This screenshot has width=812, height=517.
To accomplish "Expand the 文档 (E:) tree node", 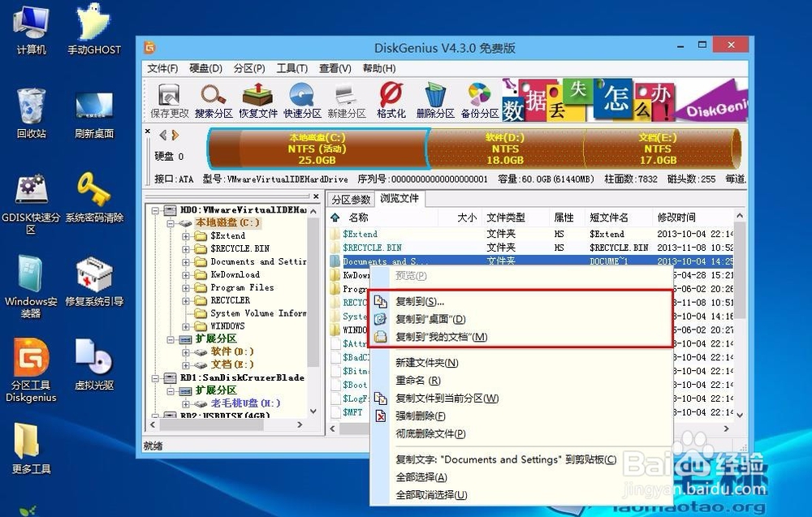I will pos(185,365).
